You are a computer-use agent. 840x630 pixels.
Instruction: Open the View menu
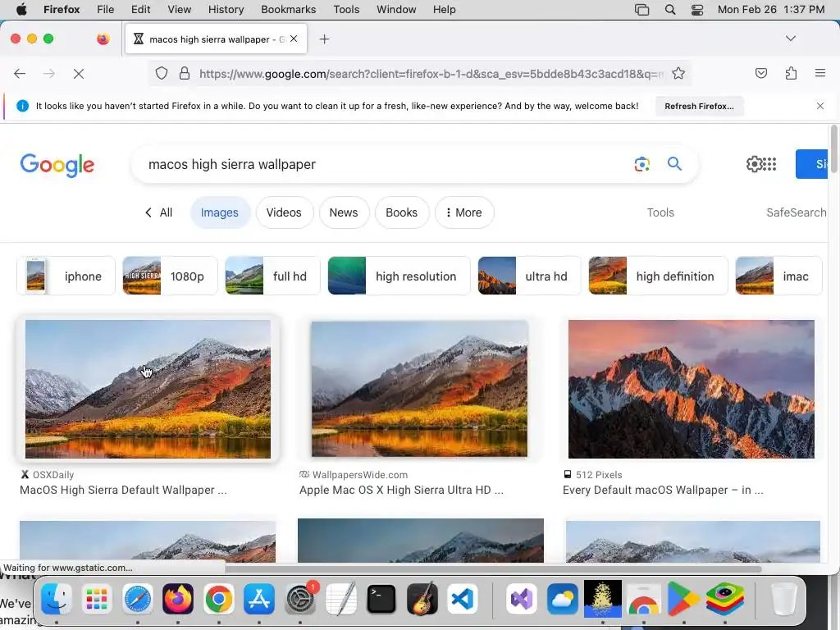click(x=179, y=9)
